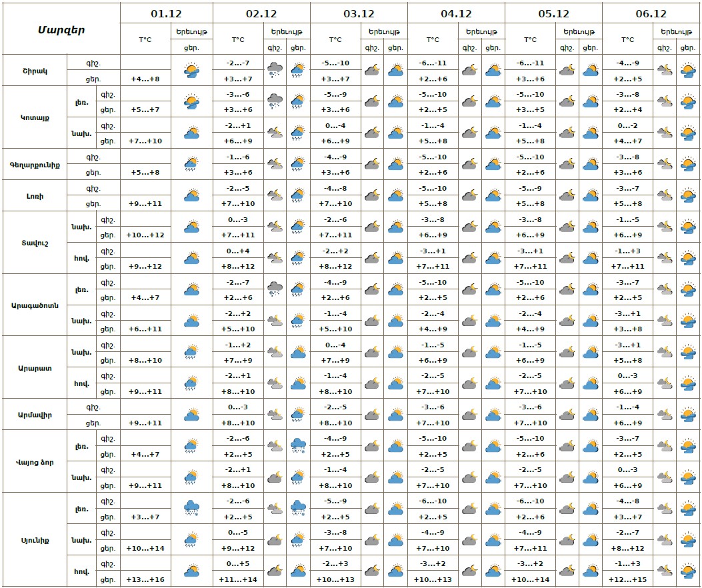Click the +13...+16 temperature cell

(x=145, y=579)
